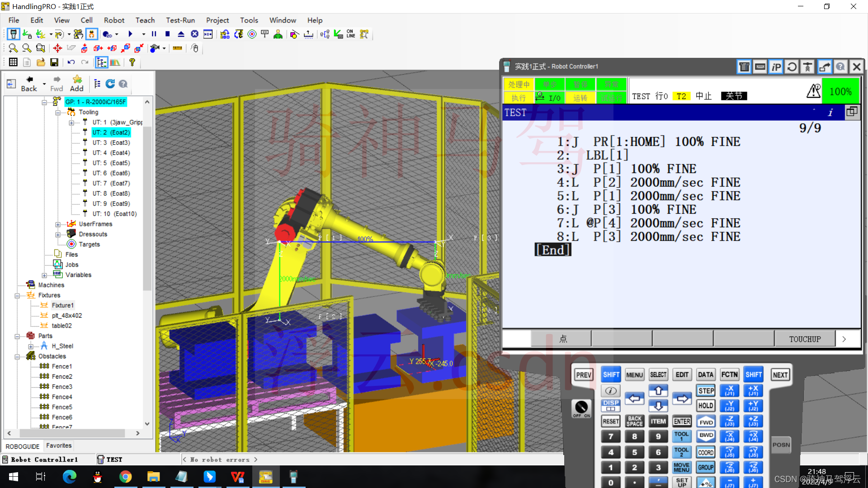Open the camera view dropdown arrow
The image size is (868, 488).
(164, 48)
